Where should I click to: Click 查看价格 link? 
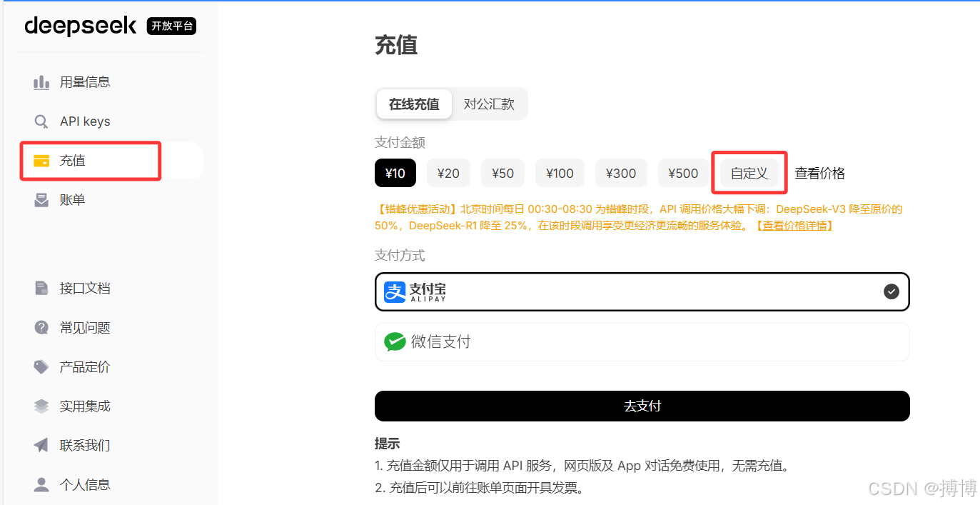click(820, 173)
